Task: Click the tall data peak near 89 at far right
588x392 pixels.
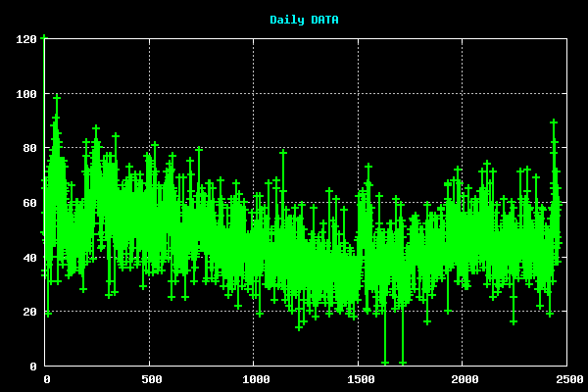Action: 553,122
